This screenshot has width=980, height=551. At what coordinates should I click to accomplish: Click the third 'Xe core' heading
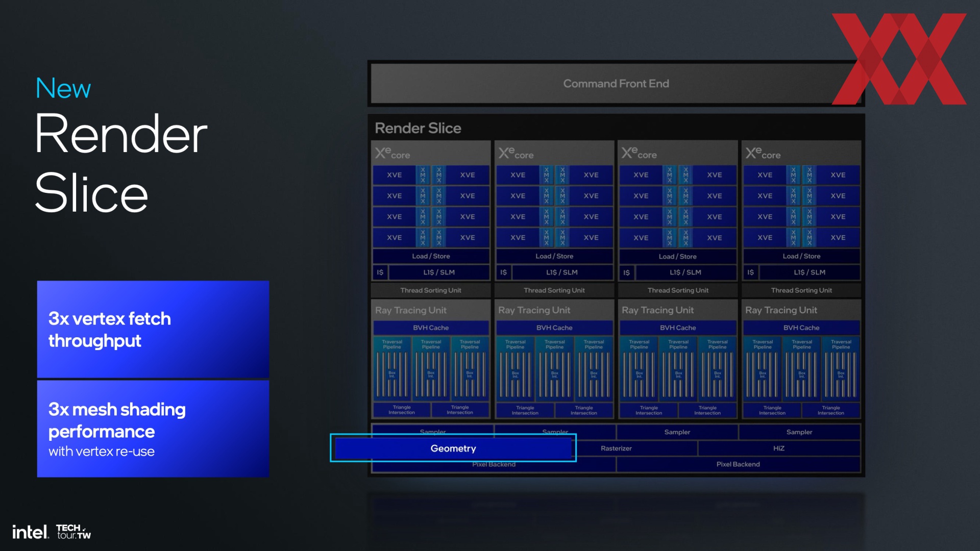pos(639,153)
